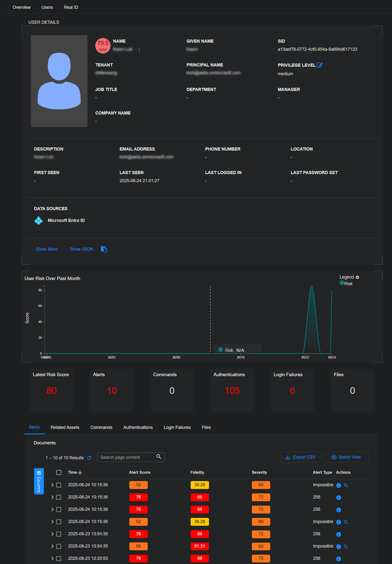Click the search magnifier in page content box
This screenshot has width=392, height=564.
click(159, 457)
